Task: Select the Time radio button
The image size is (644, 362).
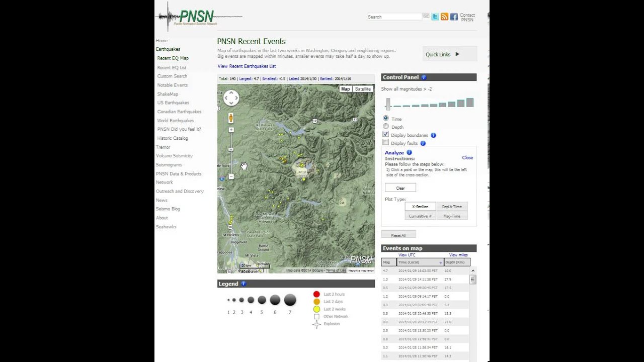Action: 386,118
